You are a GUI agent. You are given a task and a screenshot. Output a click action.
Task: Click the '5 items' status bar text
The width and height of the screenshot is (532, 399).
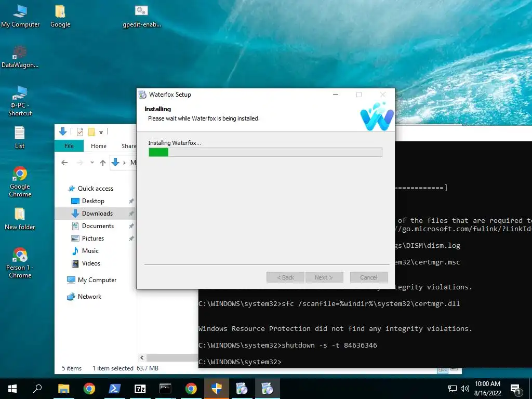tap(72, 368)
